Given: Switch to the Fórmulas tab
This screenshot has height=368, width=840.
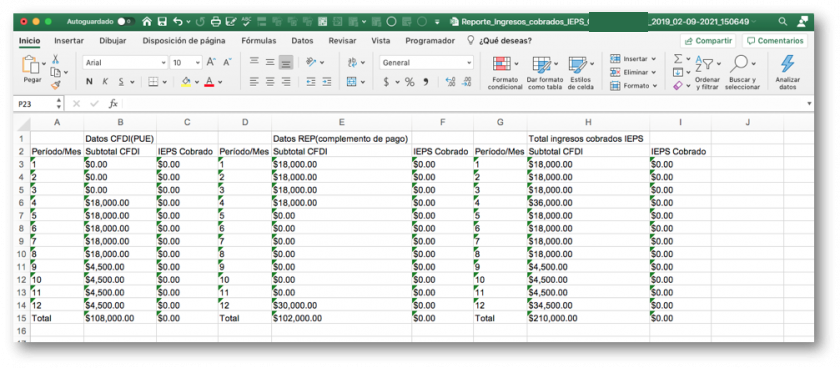Looking at the screenshot, I should point(259,41).
